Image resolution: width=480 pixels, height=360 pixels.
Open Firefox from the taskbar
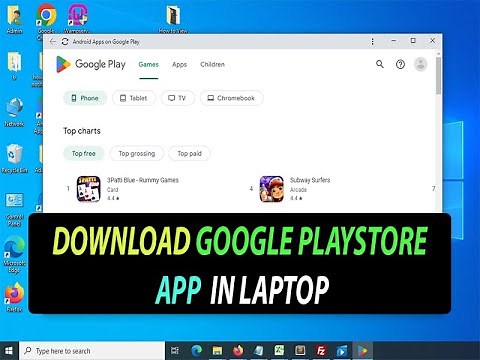tap(238, 351)
